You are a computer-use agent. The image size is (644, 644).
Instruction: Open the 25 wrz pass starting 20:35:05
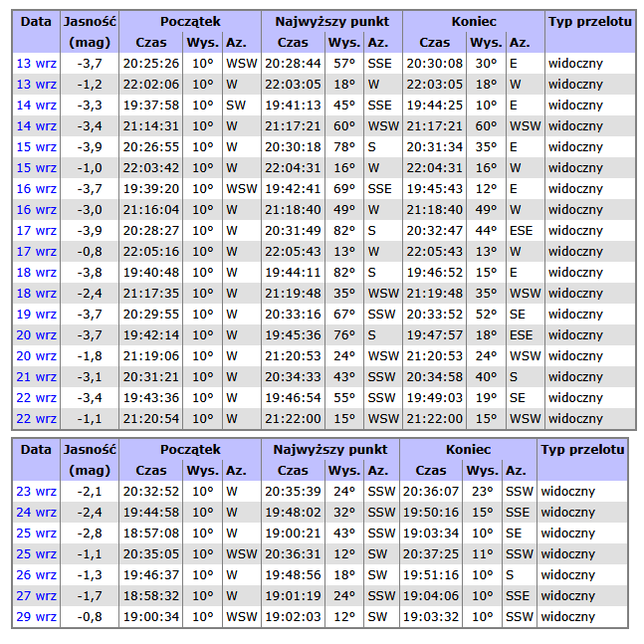coord(36,554)
